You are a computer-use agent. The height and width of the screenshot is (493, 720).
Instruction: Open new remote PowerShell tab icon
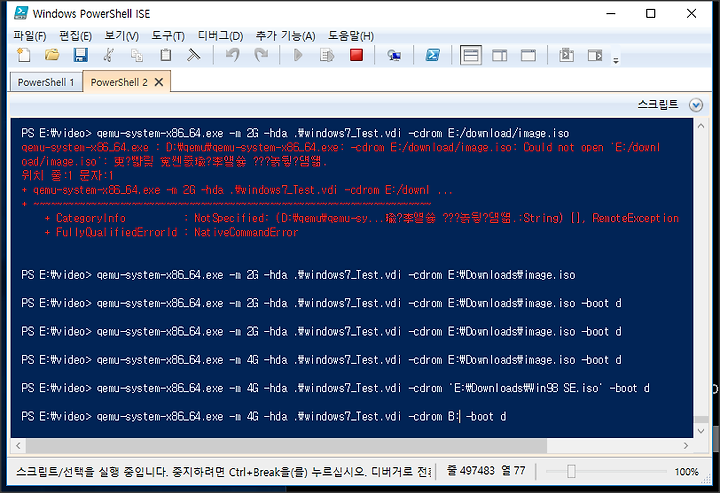click(x=394, y=55)
